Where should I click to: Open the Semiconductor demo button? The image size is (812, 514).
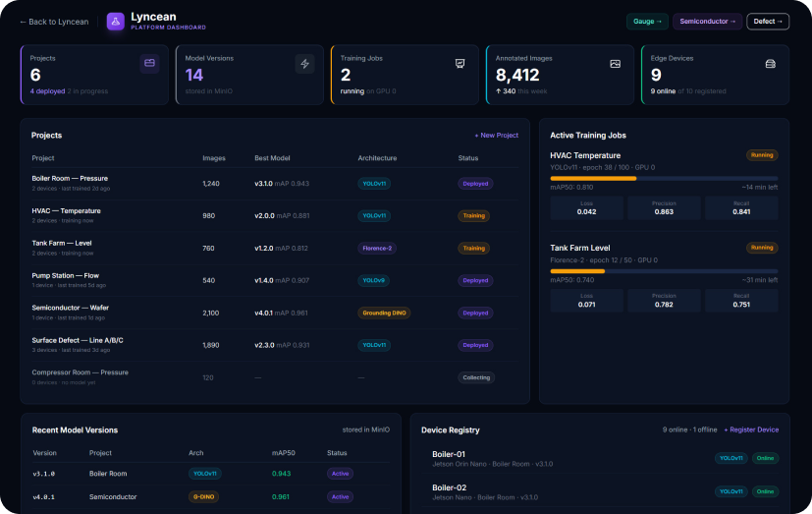pos(707,22)
